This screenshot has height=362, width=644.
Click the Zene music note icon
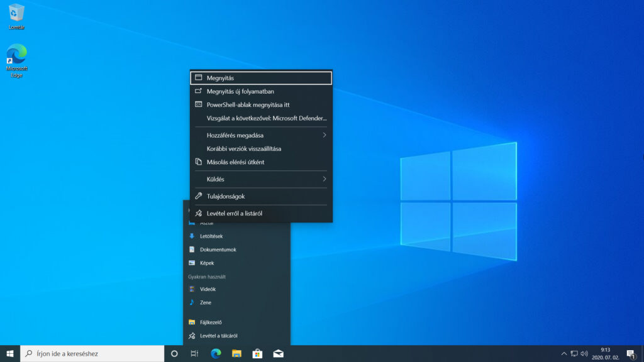(192, 302)
